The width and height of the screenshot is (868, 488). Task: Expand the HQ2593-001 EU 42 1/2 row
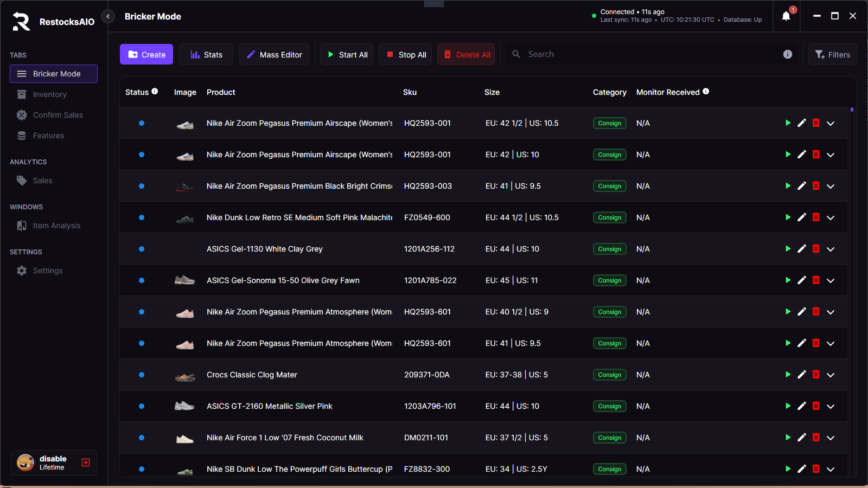click(831, 123)
